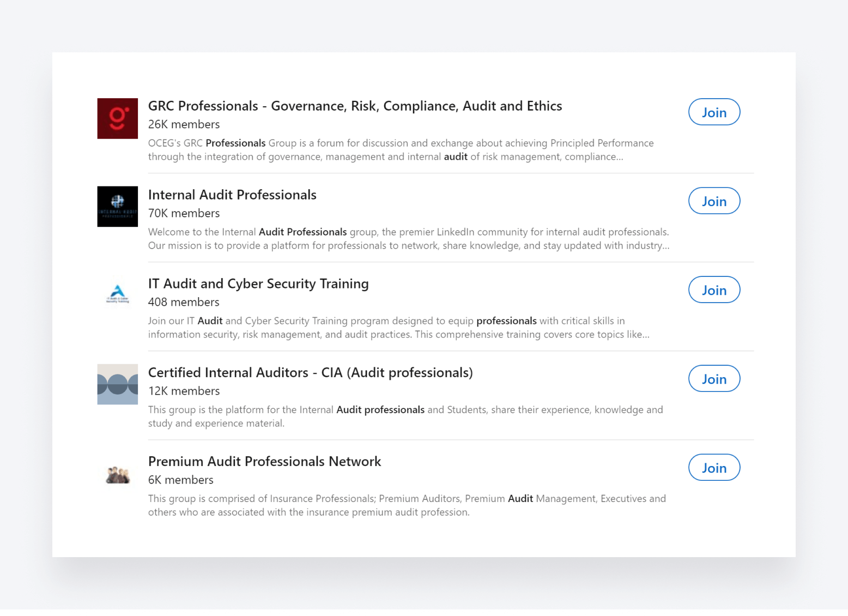Open the GRC Professionals group title
Image resolution: width=848 pixels, height=616 pixels.
pyautogui.click(x=355, y=106)
